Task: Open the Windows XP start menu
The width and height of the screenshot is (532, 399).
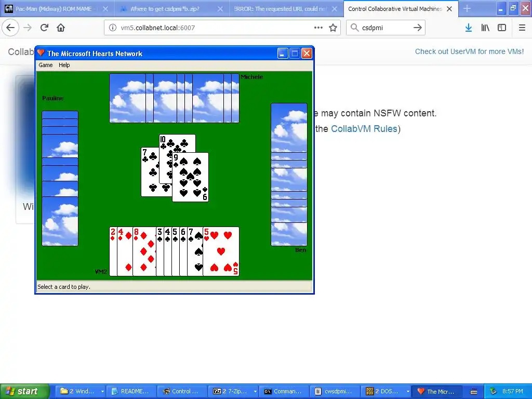Action: (25, 391)
